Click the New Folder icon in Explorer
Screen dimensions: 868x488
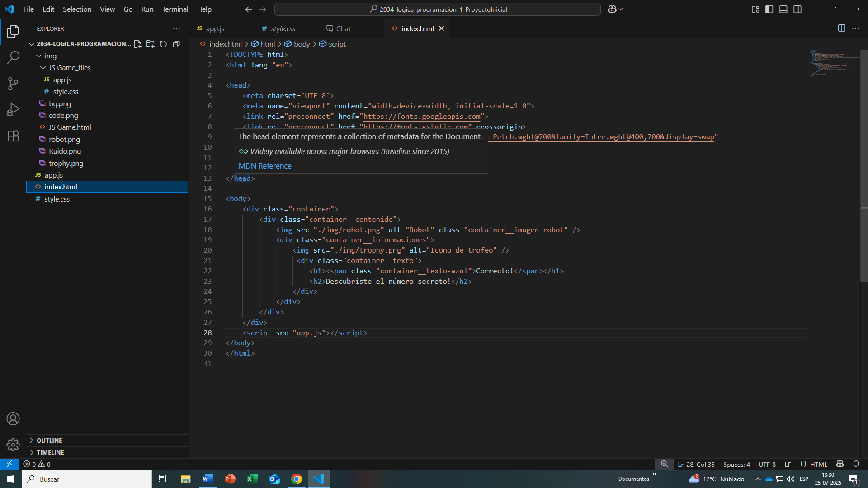click(151, 44)
